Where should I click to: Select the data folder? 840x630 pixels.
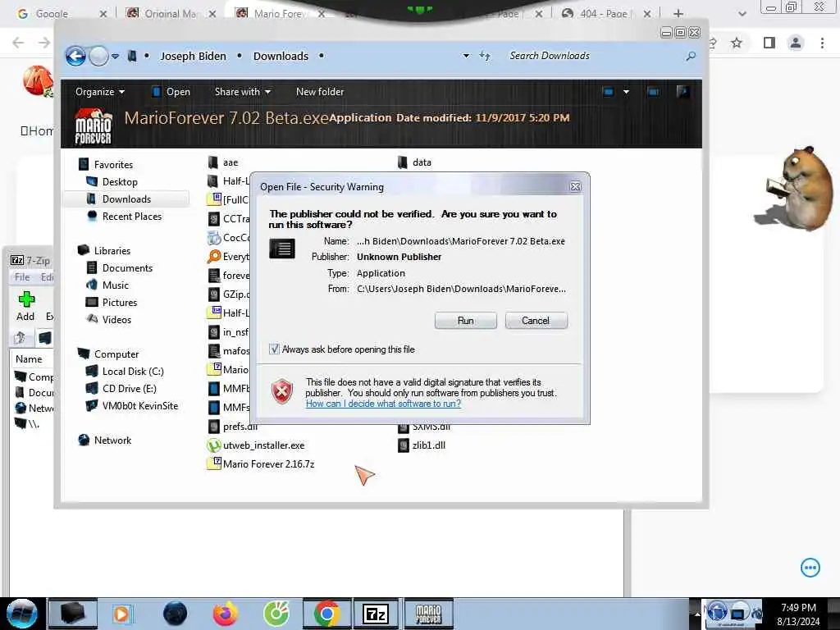click(x=422, y=162)
